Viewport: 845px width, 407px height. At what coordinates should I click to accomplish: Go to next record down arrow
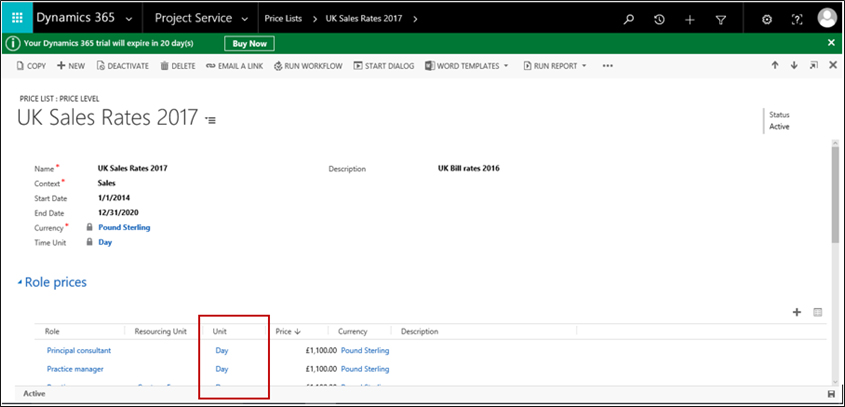tap(794, 65)
